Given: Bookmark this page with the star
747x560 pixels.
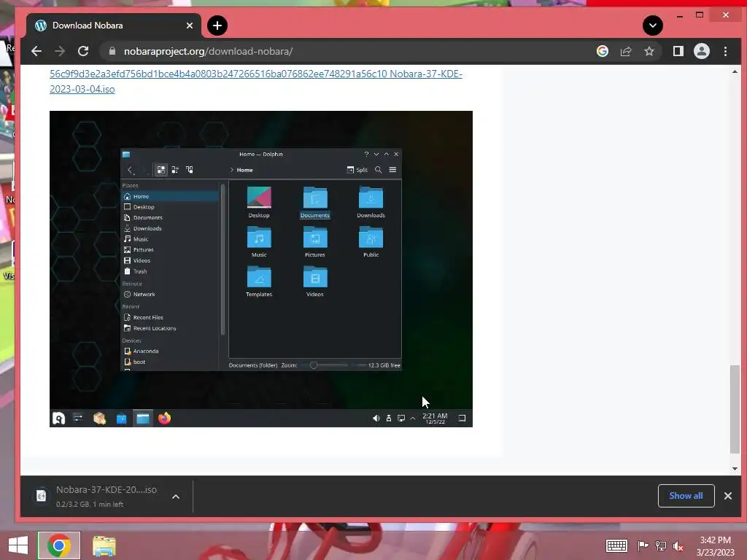Looking at the screenshot, I should (x=649, y=52).
